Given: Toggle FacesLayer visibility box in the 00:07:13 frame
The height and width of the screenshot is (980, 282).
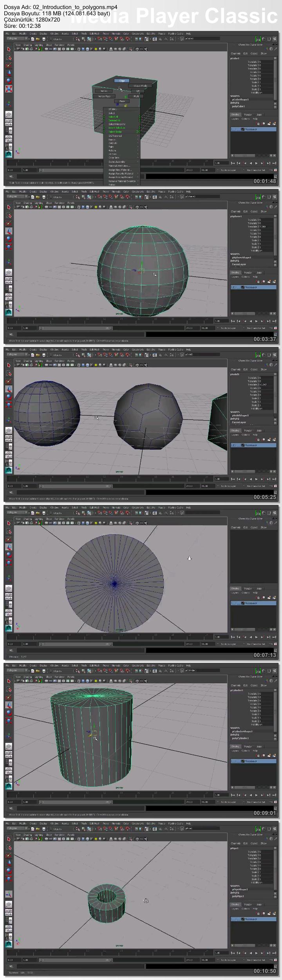Looking at the screenshot, I should click(234, 603).
